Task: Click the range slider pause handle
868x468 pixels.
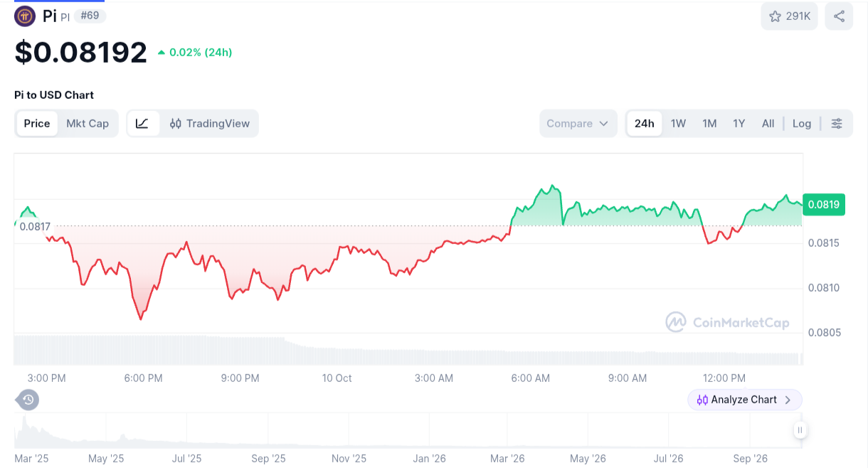Action: (x=800, y=430)
